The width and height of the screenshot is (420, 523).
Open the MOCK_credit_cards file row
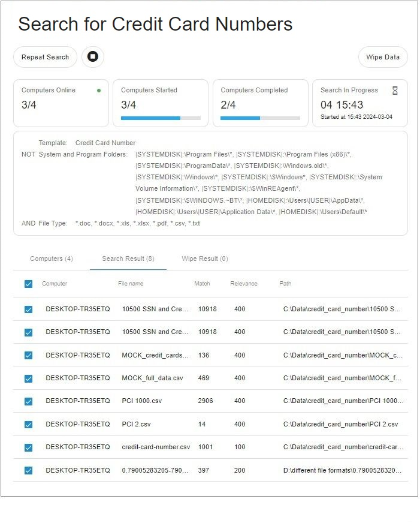(210, 355)
